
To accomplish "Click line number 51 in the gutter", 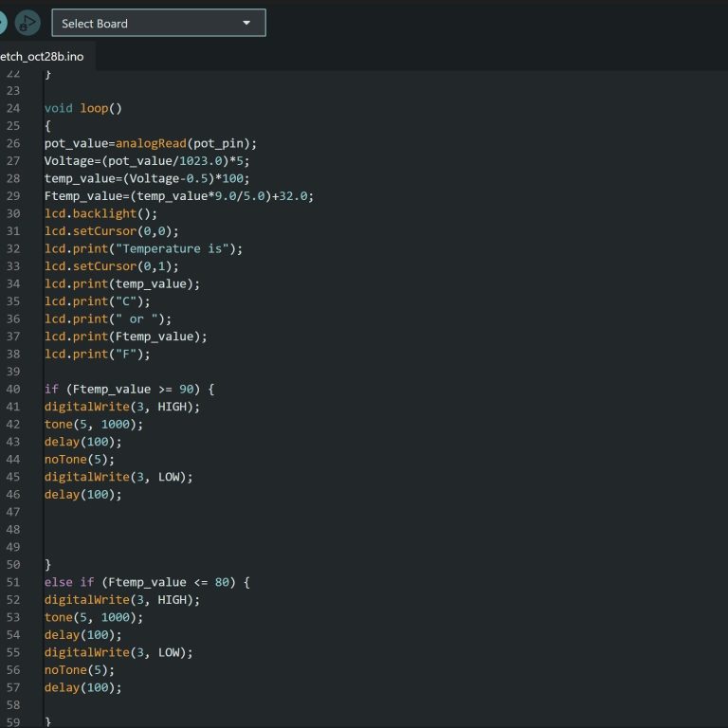I will [x=12, y=582].
